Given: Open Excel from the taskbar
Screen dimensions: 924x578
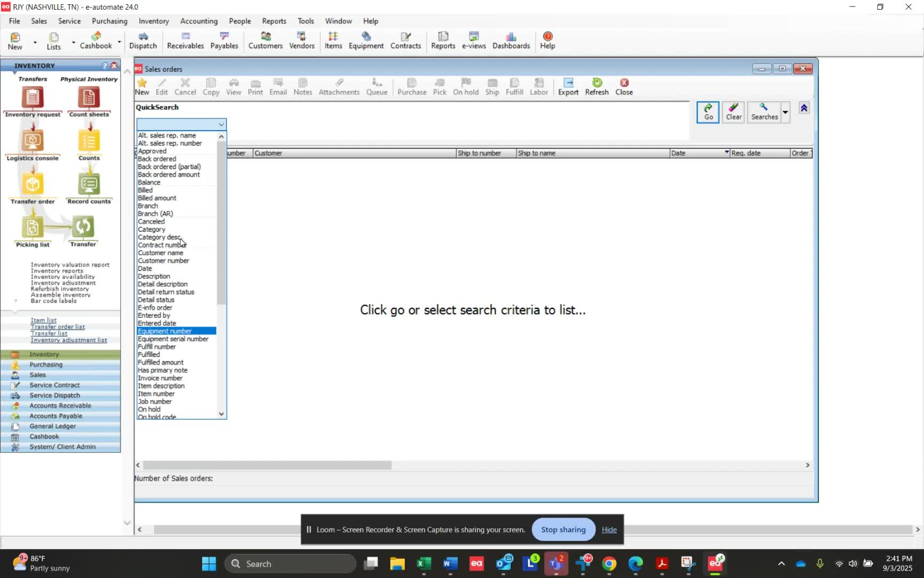Looking at the screenshot, I should (424, 564).
